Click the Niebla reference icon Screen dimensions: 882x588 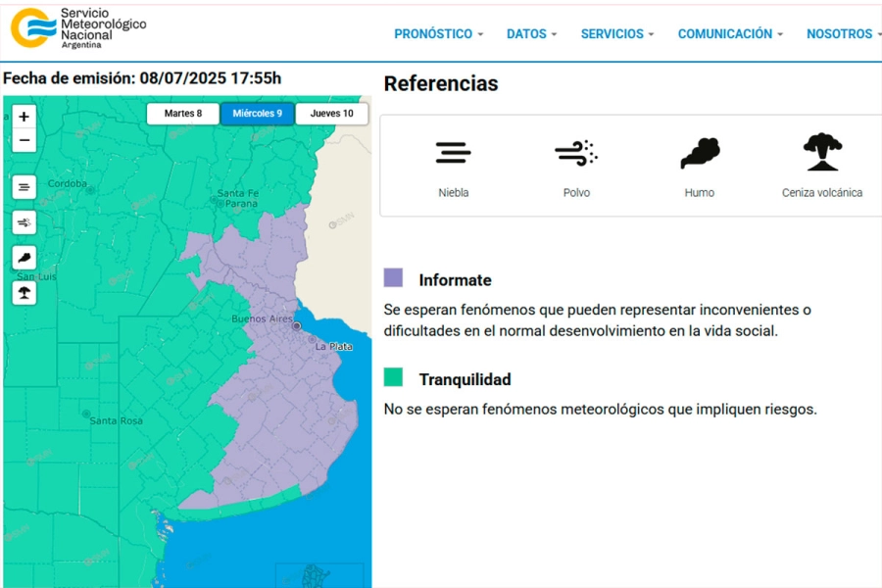453,153
